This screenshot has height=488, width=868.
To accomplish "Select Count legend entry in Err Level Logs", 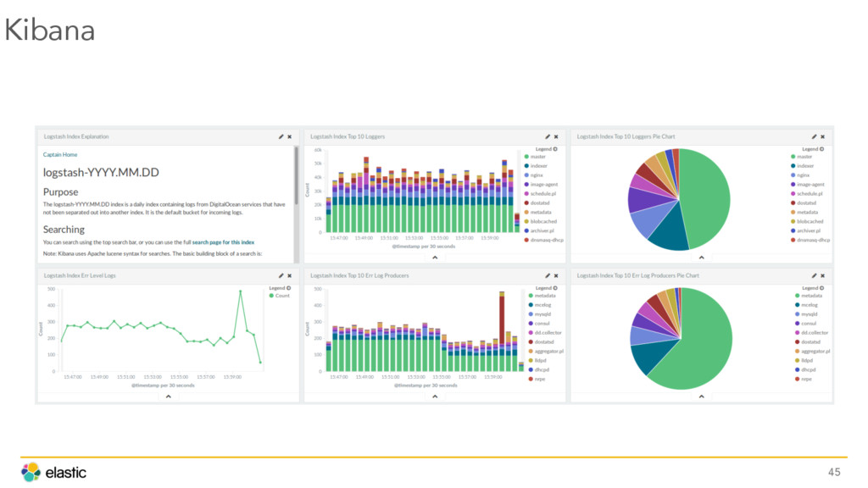I will [280, 296].
